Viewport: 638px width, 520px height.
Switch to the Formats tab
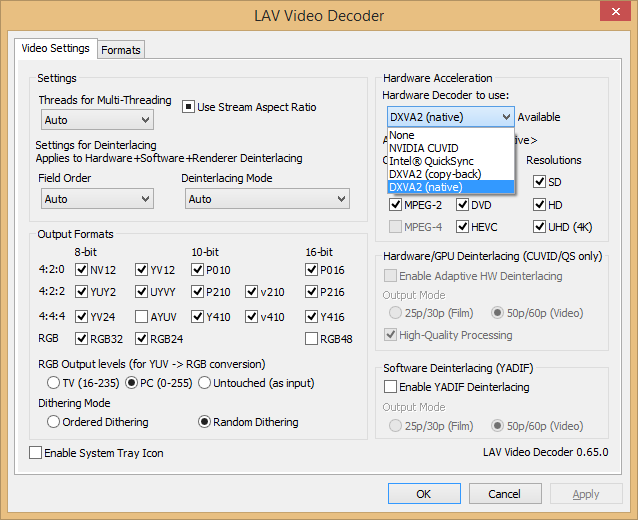[x=121, y=50]
